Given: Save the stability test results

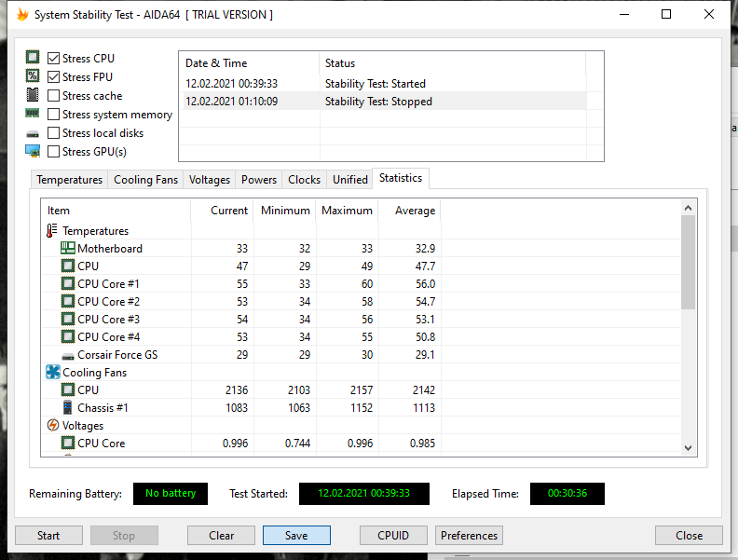Looking at the screenshot, I should (296, 536).
